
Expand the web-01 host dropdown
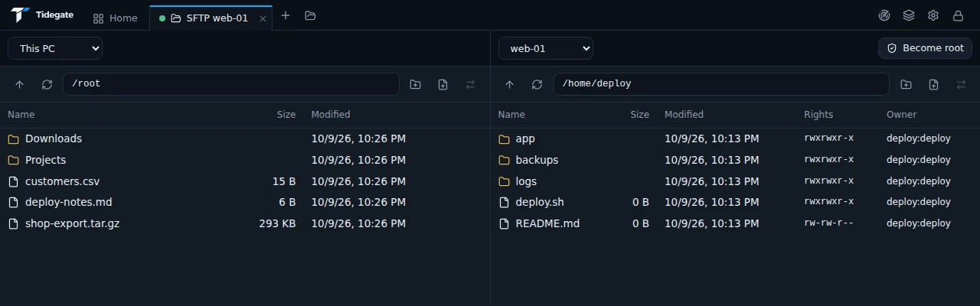[x=546, y=48]
